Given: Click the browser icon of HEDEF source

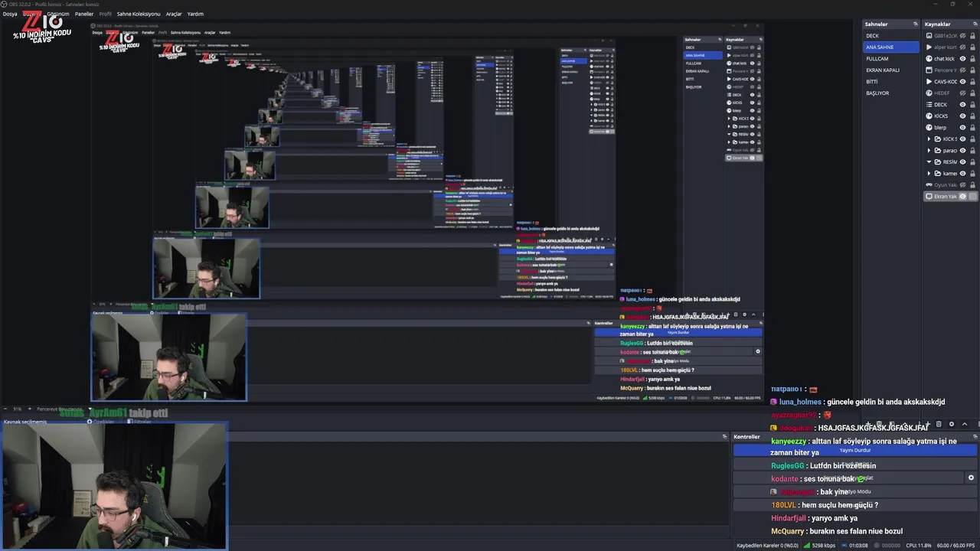Looking at the screenshot, I should 929,93.
